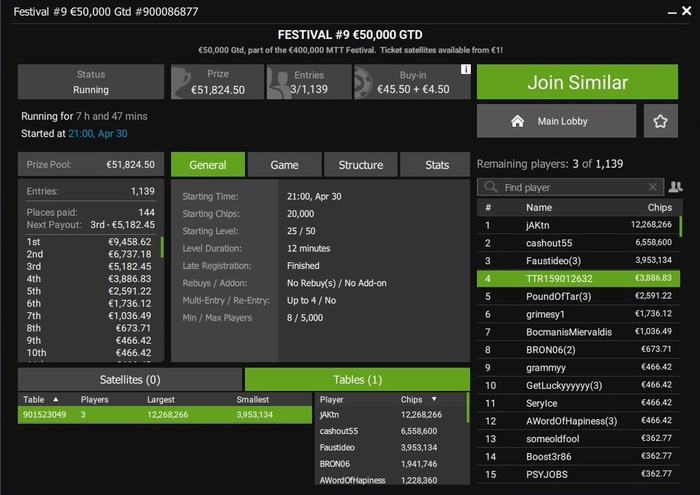
Task: Click BRON06 in table players list
Action: point(334,464)
